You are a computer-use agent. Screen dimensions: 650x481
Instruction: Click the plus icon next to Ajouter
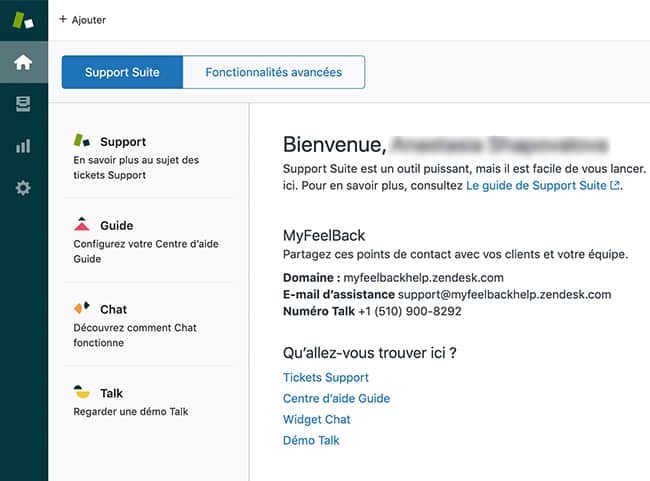[x=63, y=19]
